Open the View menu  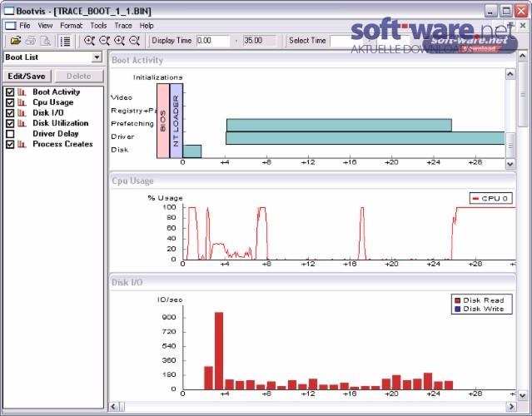[x=45, y=26]
